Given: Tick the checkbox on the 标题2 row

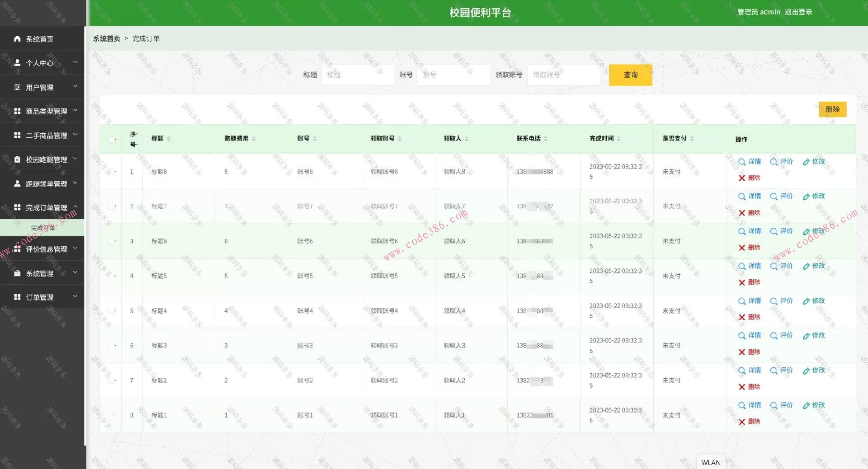Looking at the screenshot, I should (111, 380).
